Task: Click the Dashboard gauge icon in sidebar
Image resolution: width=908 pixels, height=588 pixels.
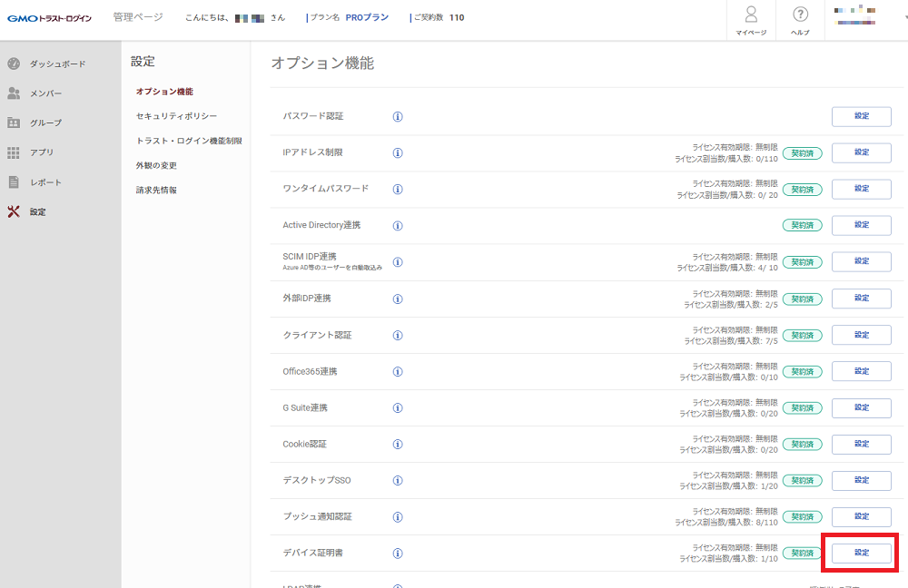Action: pyautogui.click(x=14, y=64)
